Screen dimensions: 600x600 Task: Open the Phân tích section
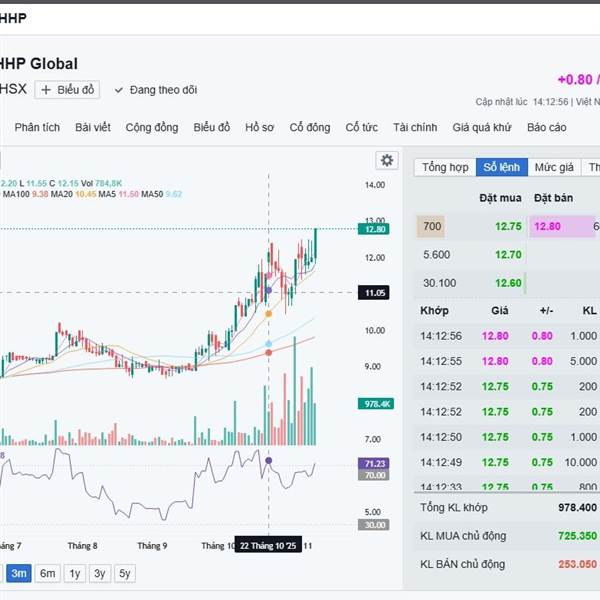click(37, 127)
